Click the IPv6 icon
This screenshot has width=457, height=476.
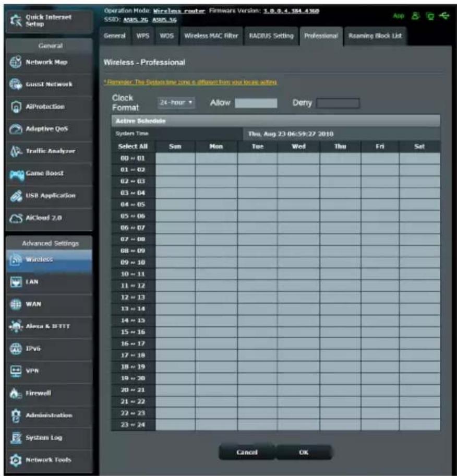(16, 349)
